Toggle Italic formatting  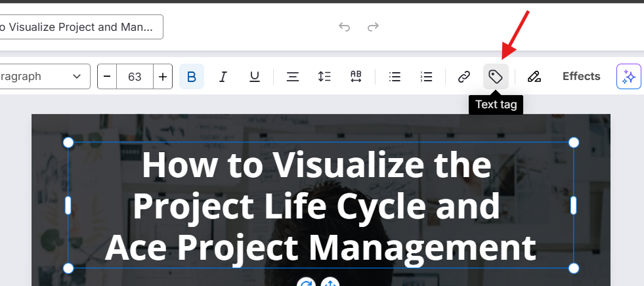(x=223, y=77)
